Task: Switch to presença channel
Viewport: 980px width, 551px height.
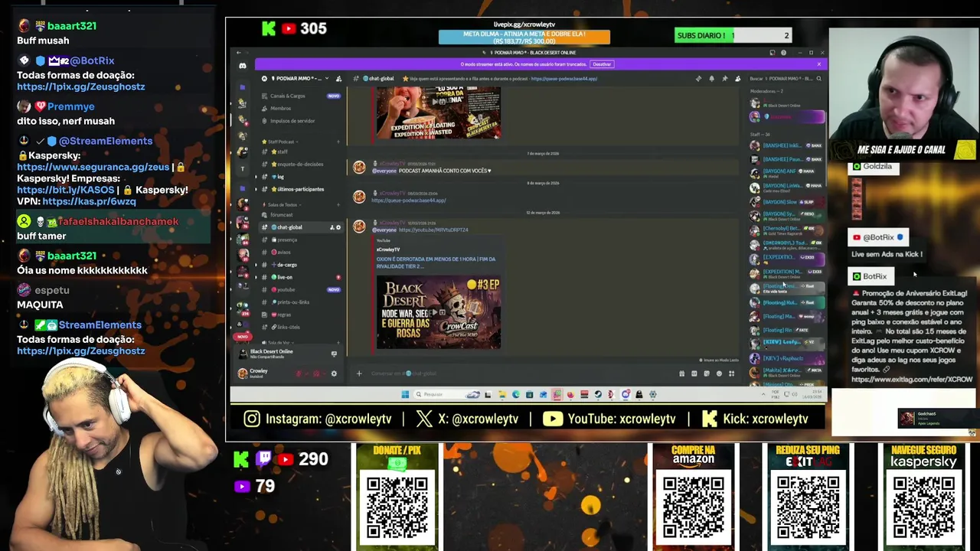Action: [300, 240]
